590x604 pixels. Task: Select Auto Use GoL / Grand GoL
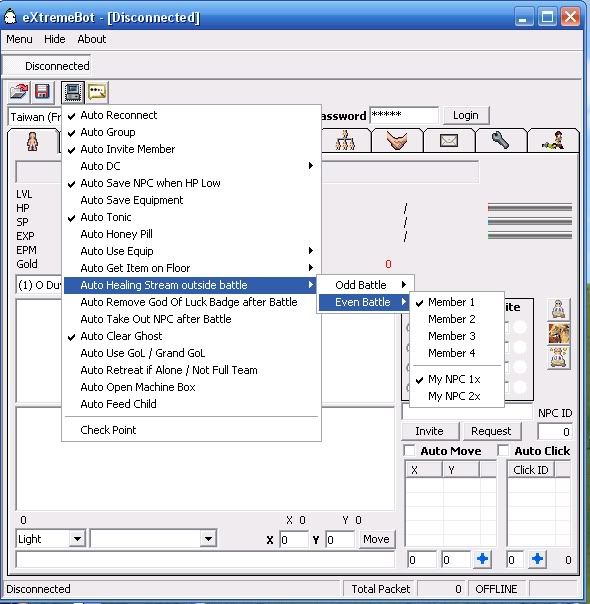click(x=191, y=353)
